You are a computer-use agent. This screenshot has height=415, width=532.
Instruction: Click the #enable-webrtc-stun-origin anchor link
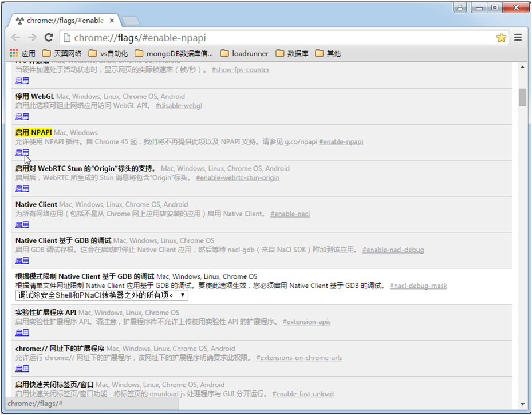tap(238, 177)
